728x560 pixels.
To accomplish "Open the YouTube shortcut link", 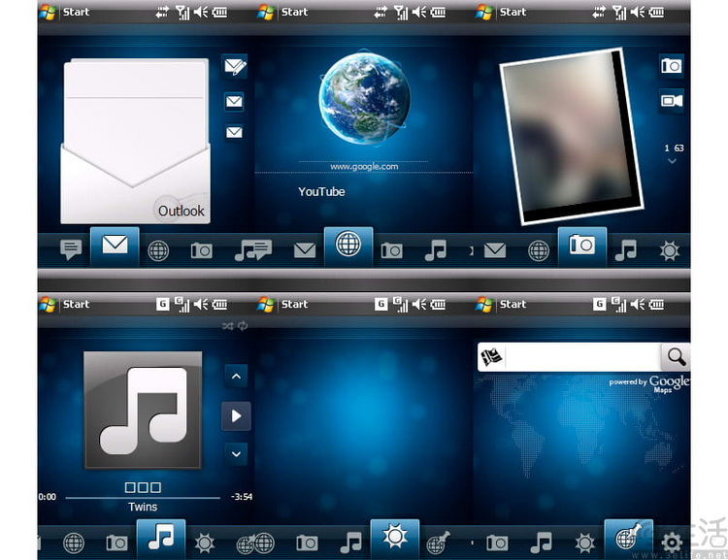I will click(321, 192).
